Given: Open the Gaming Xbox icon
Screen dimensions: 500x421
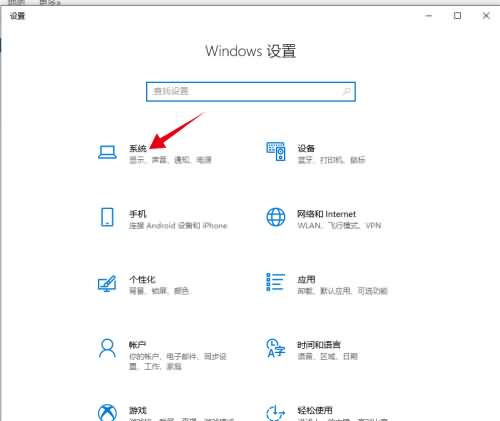Looking at the screenshot, I should click(x=107, y=413).
